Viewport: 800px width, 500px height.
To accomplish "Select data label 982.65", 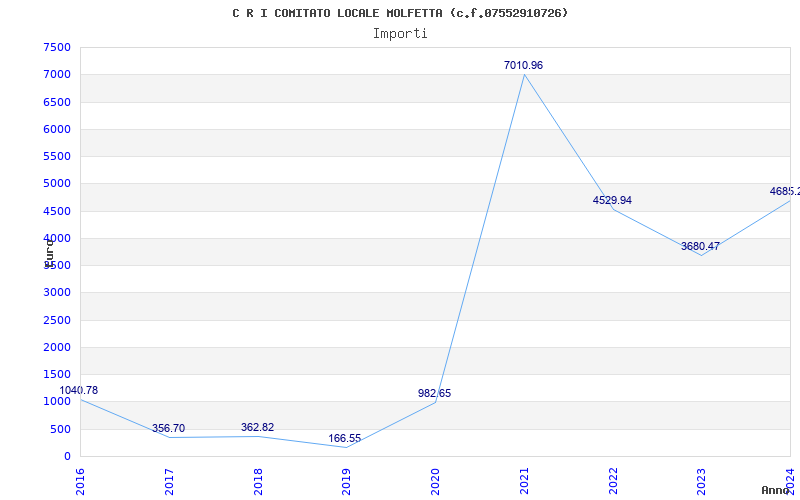I will tap(434, 393).
